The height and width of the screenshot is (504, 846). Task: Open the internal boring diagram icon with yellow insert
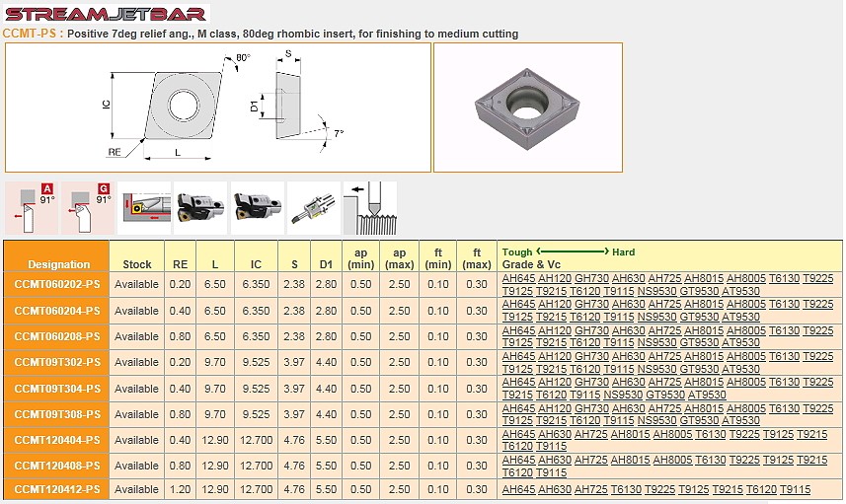(144, 208)
